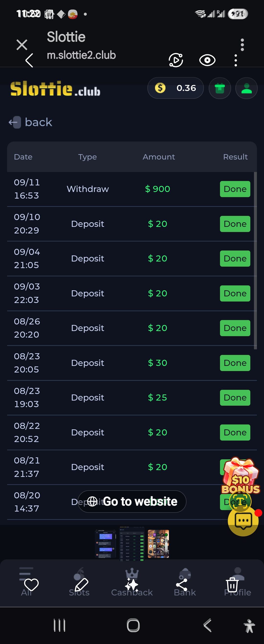Open the share icon
Screen dimensions: 264x644
(x=182, y=584)
